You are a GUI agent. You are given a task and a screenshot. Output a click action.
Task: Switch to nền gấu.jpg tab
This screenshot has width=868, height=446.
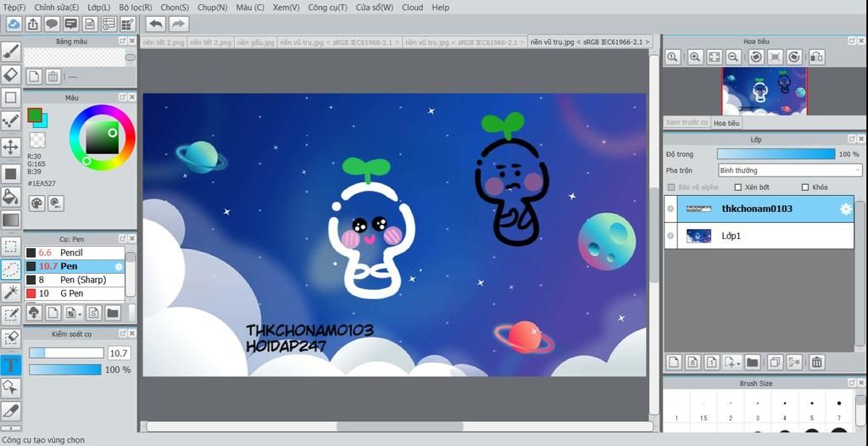[254, 42]
